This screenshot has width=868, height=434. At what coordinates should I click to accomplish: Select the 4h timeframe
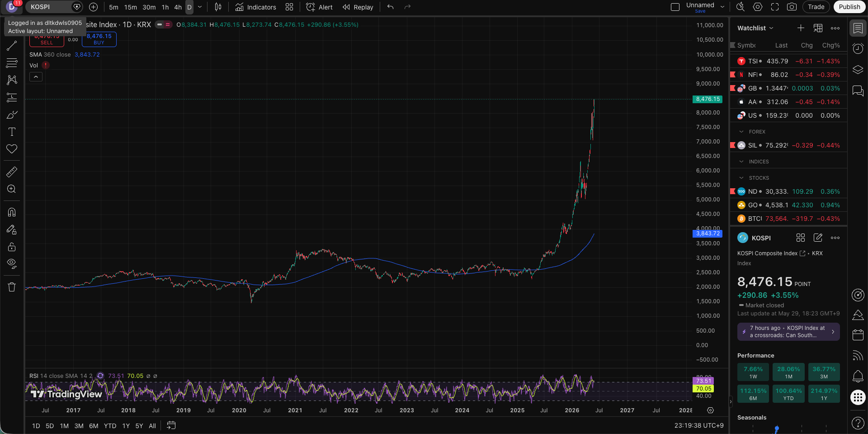[x=178, y=7]
